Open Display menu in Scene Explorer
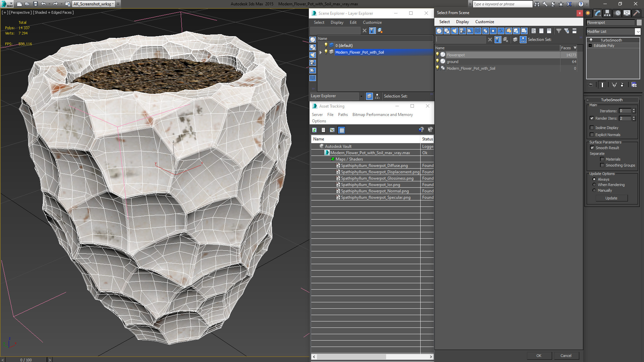This screenshot has height=362, width=644. (x=337, y=22)
